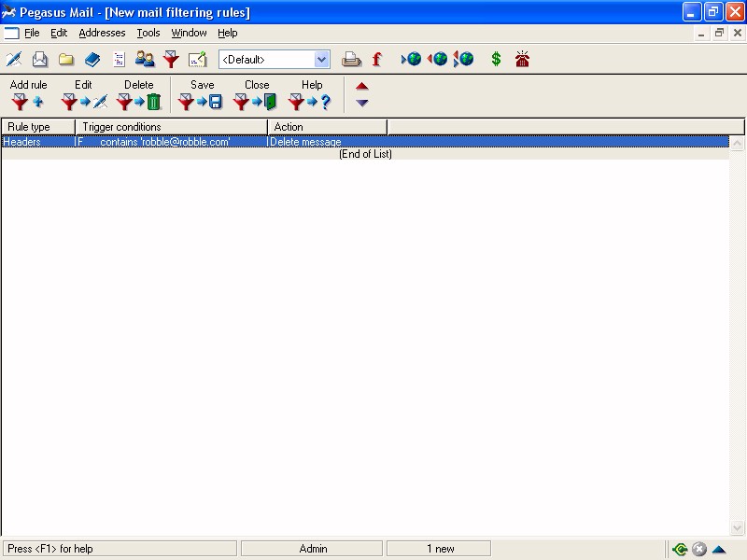Close the inner filtering rules window
747x560 pixels.
pyautogui.click(x=738, y=33)
